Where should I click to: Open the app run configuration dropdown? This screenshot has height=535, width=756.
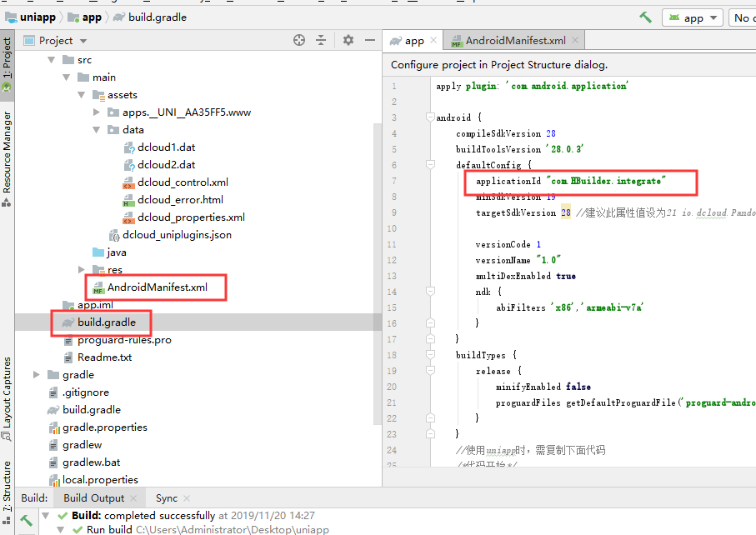coord(693,17)
